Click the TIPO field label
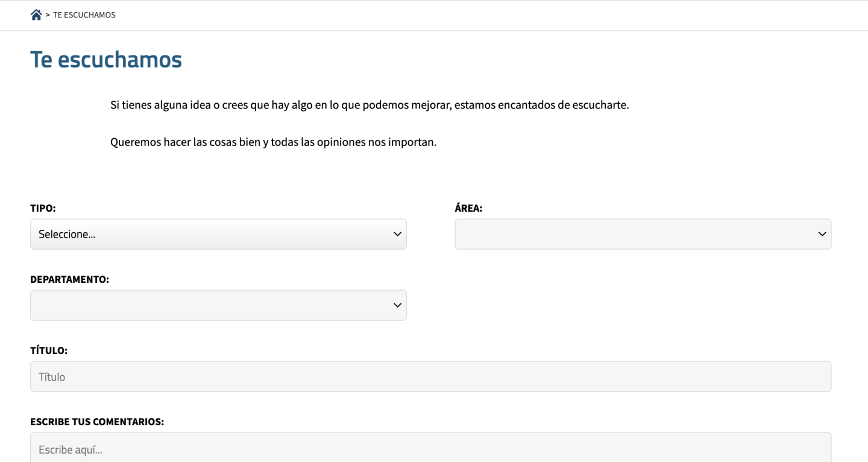Image resolution: width=868 pixels, height=462 pixels. (43, 208)
